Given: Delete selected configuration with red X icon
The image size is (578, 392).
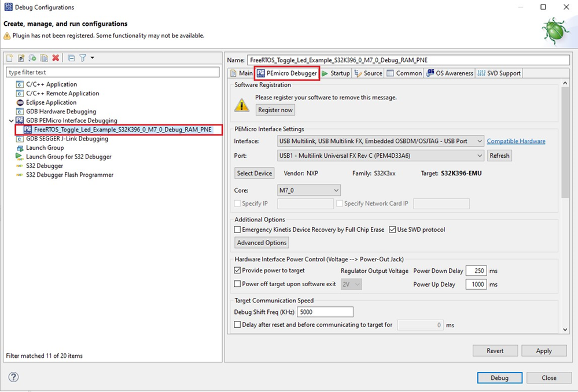Looking at the screenshot, I should [x=56, y=58].
